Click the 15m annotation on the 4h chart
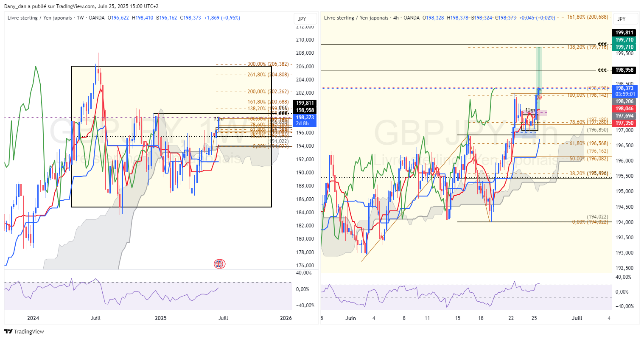The height and width of the screenshot is (339, 644). [530, 110]
